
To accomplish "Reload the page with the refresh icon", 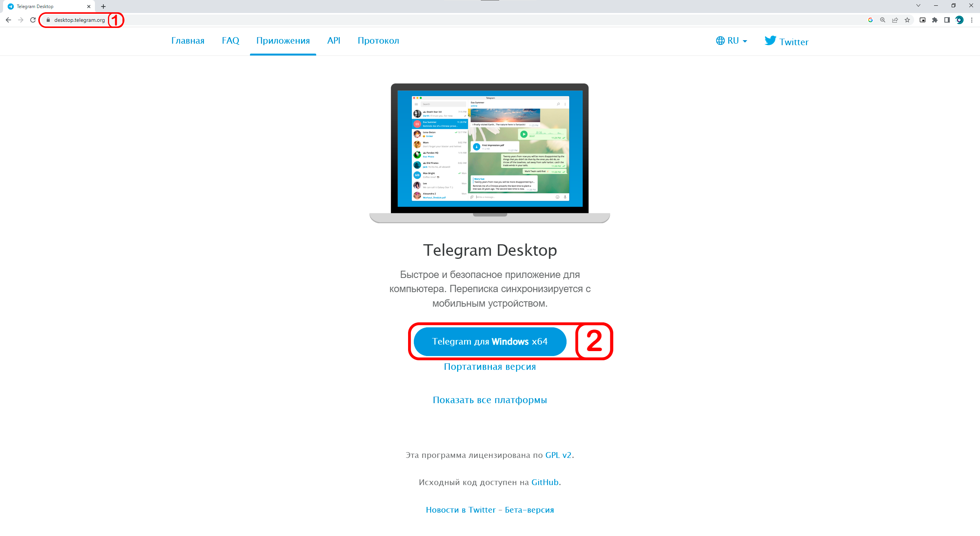I will pyautogui.click(x=33, y=20).
